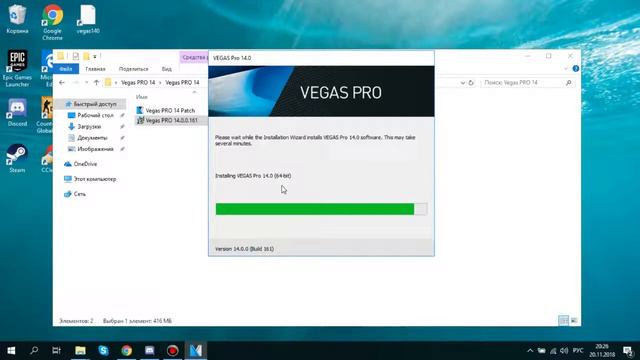Click the Quick Access toolbar dropdown arrow
Viewport: 640px width, 360px height.
95,57
